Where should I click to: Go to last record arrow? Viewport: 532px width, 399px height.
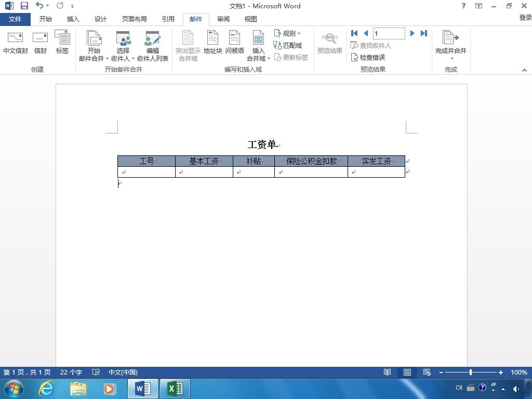(424, 33)
